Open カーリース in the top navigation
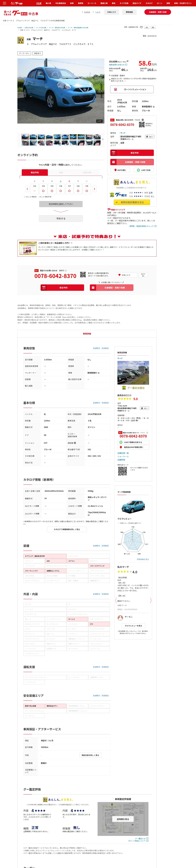Viewport: 196px width, 868px height. click(92, 3)
